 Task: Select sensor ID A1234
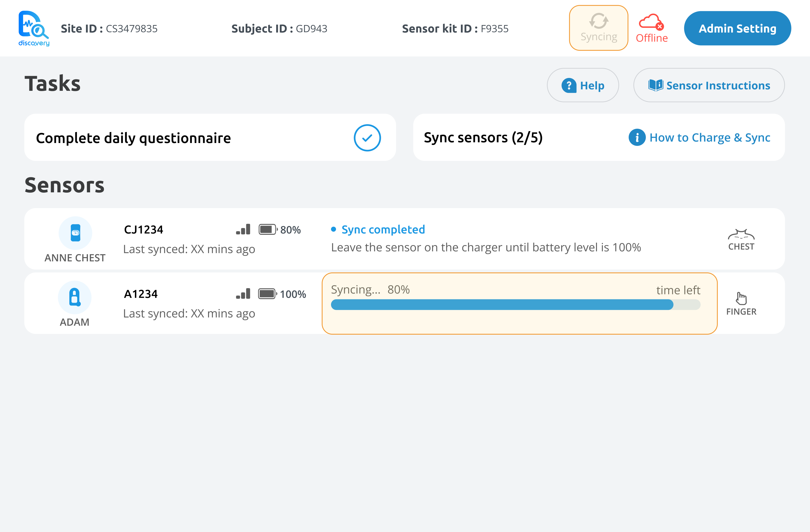(141, 294)
